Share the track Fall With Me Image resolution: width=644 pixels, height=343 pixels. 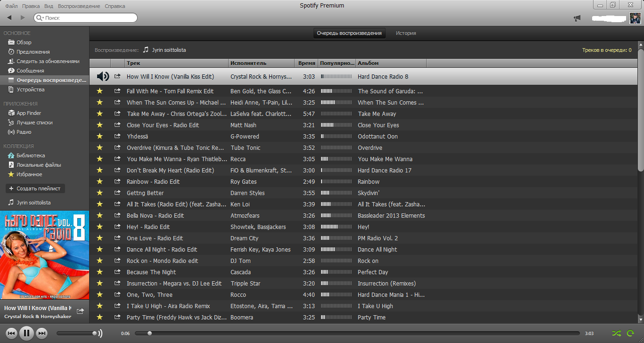(117, 91)
